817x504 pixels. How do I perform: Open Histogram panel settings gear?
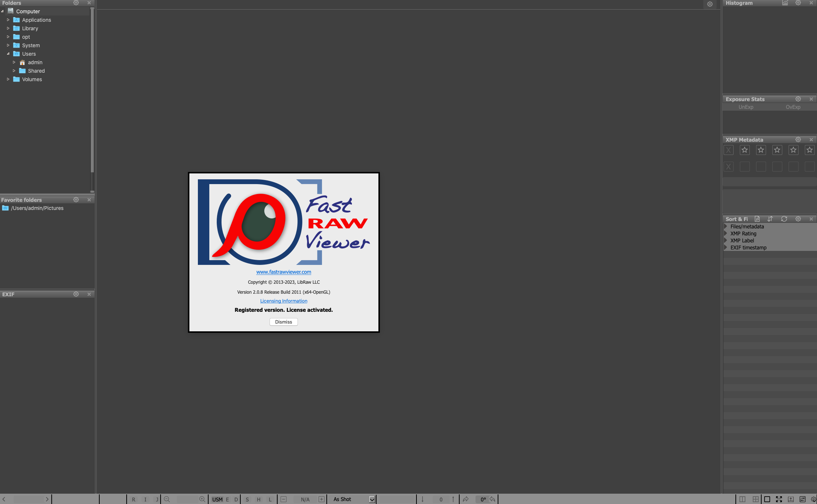tap(798, 3)
